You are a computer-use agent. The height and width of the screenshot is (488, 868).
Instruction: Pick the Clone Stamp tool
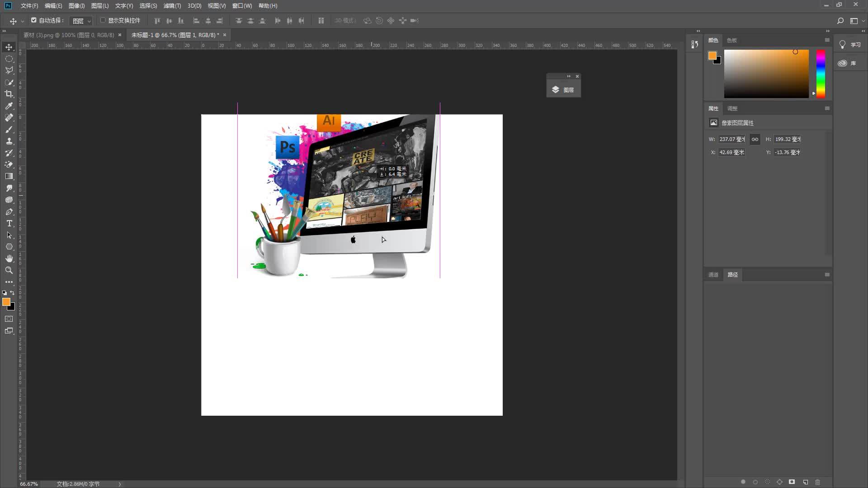9,141
